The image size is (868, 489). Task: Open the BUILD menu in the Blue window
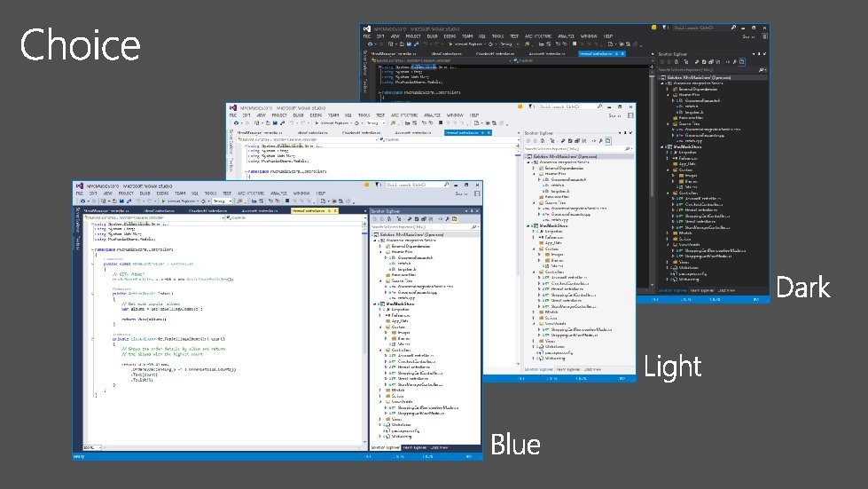click(145, 193)
